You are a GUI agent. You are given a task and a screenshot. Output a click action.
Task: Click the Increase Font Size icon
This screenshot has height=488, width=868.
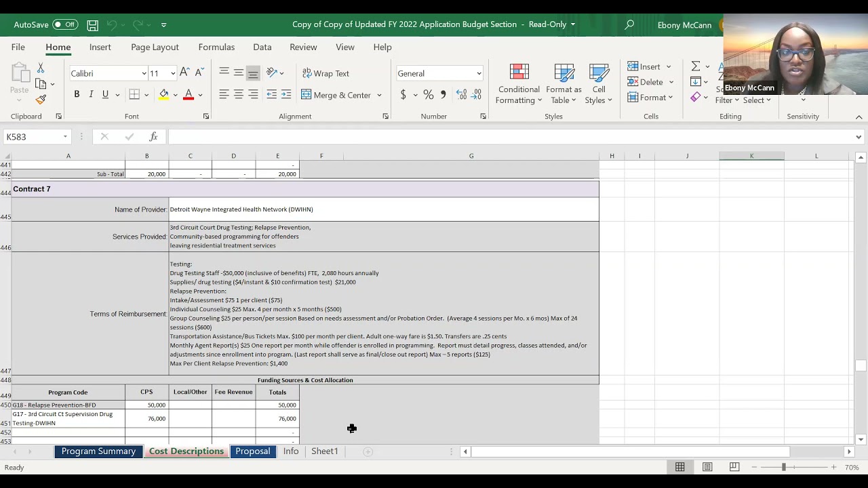[184, 73]
